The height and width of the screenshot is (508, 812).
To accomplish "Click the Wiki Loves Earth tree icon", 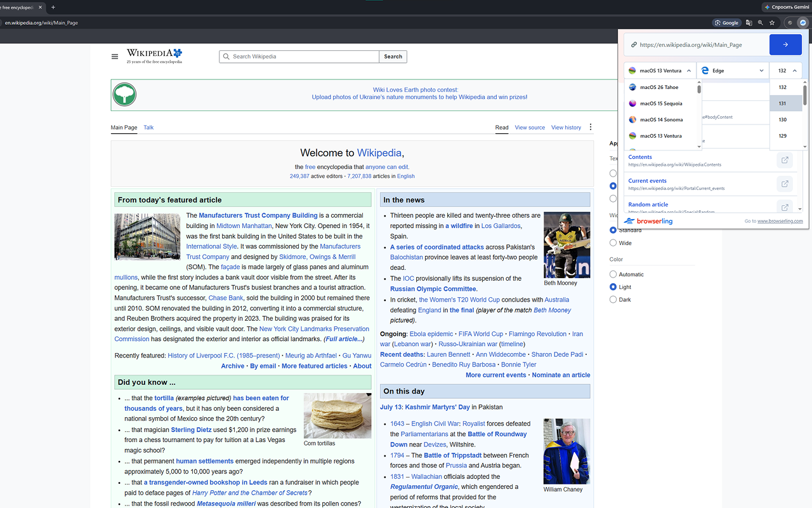I will [x=124, y=95].
